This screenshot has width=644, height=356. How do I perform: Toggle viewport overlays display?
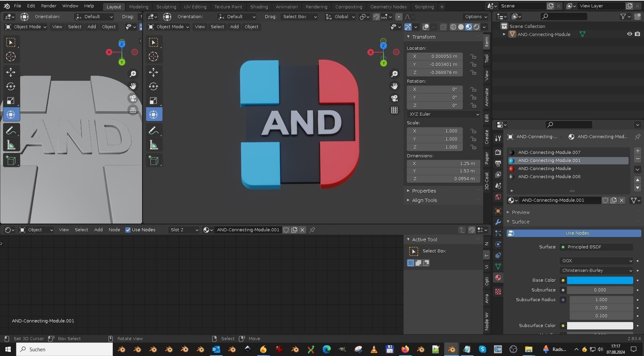425,27
